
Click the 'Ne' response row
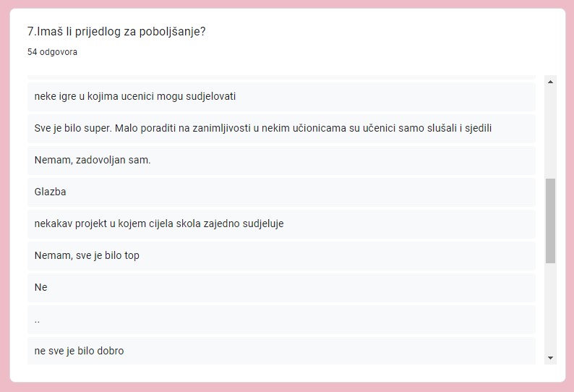coord(281,288)
